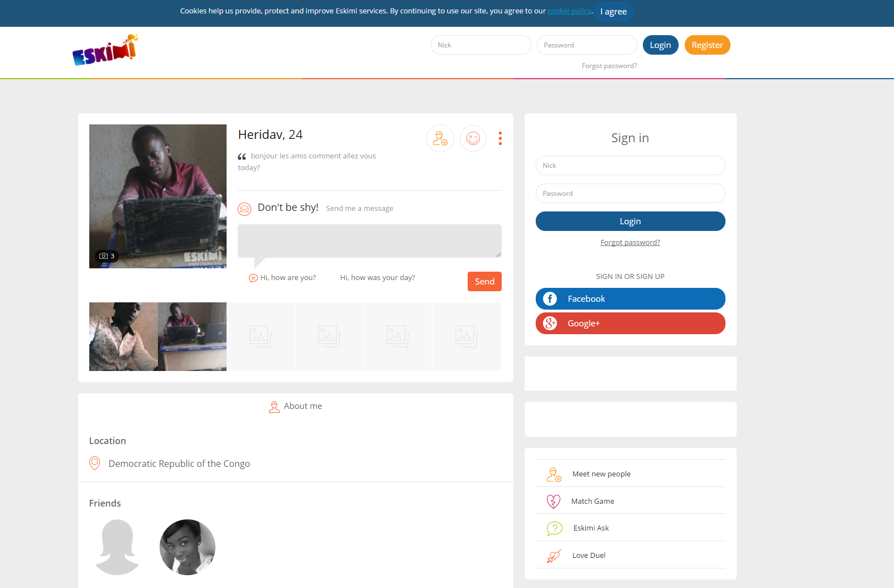Sign in with Facebook button
The image size is (894, 588).
click(x=630, y=299)
